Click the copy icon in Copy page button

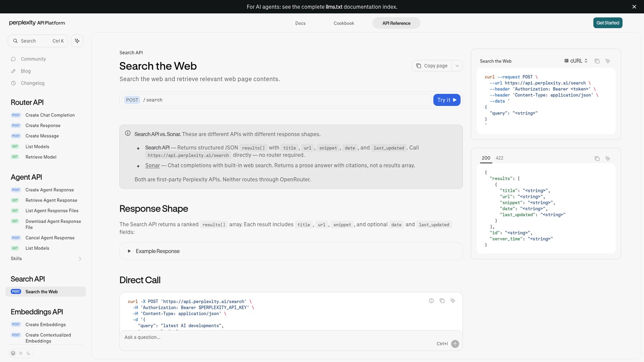coord(418,66)
